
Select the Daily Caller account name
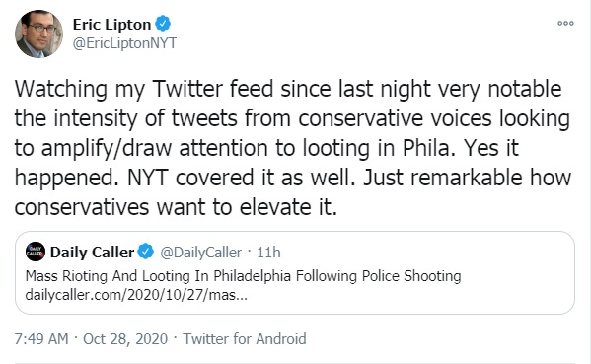click(x=92, y=253)
